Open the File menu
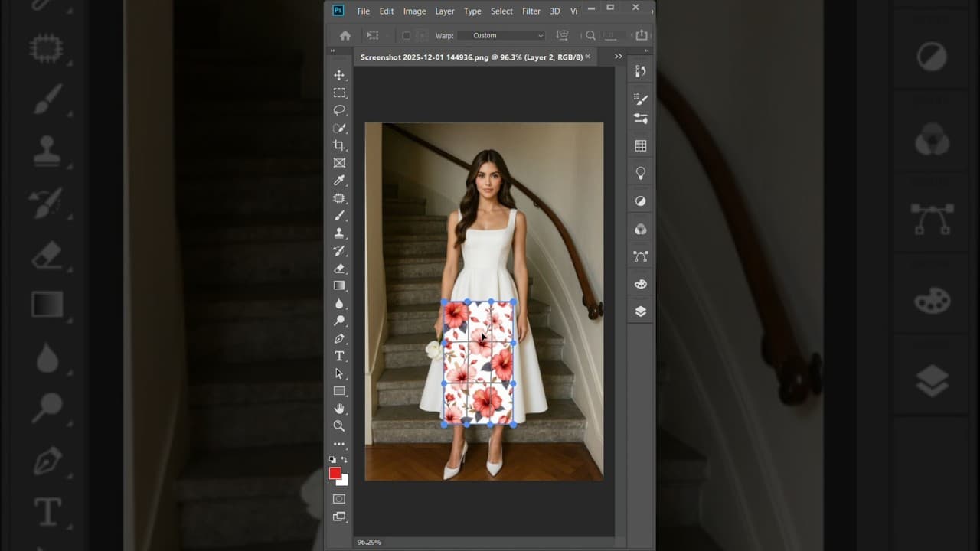Screen dimensions: 980x551 [x=364, y=11]
